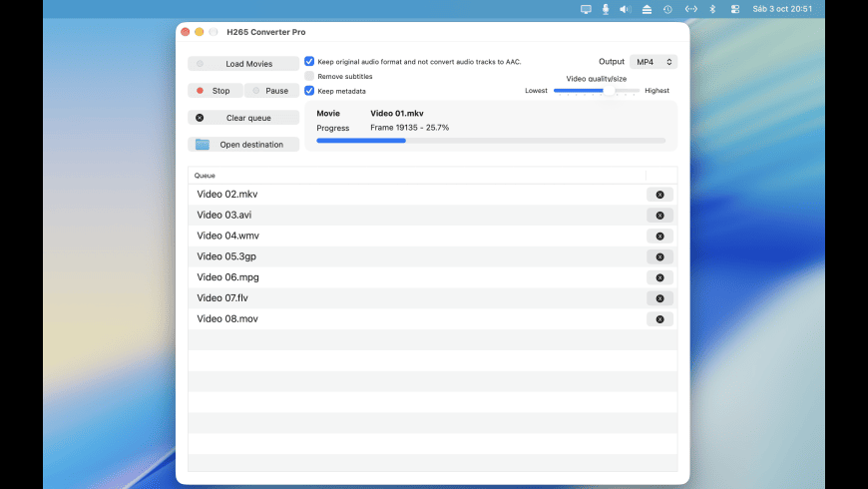
Task: Toggle Keep metadata checkbox
Action: 309,90
